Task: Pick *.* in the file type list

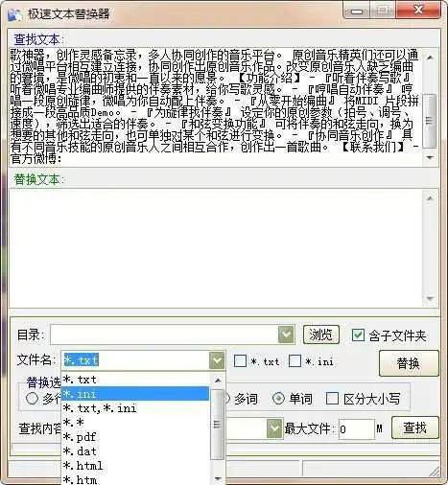Action: [135, 423]
